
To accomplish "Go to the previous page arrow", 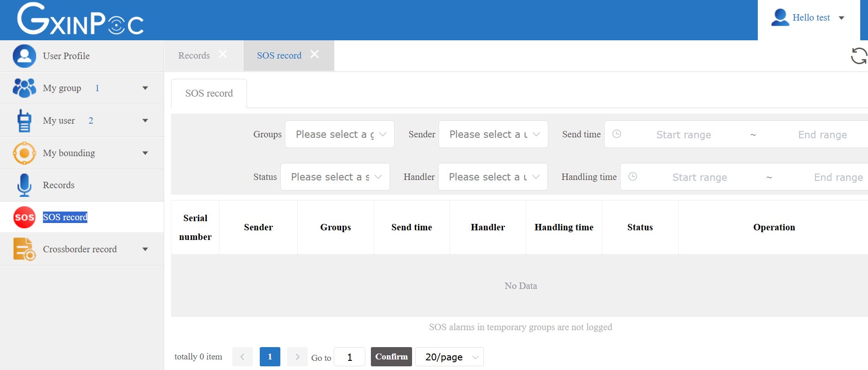I will [x=242, y=357].
